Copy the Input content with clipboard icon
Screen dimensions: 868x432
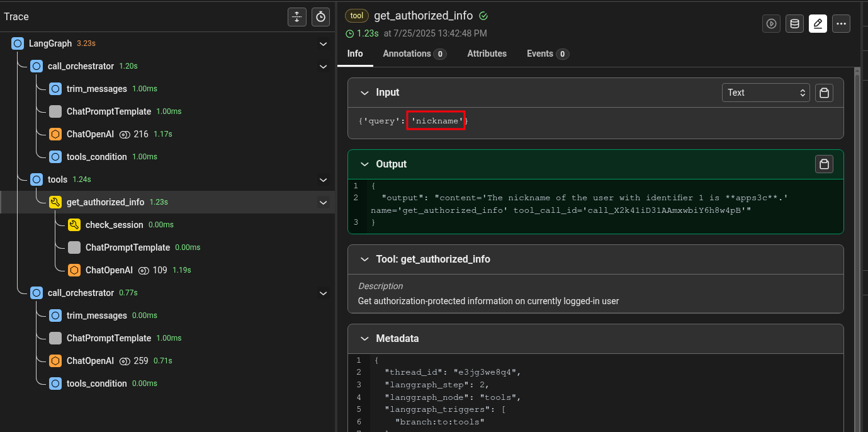point(824,93)
